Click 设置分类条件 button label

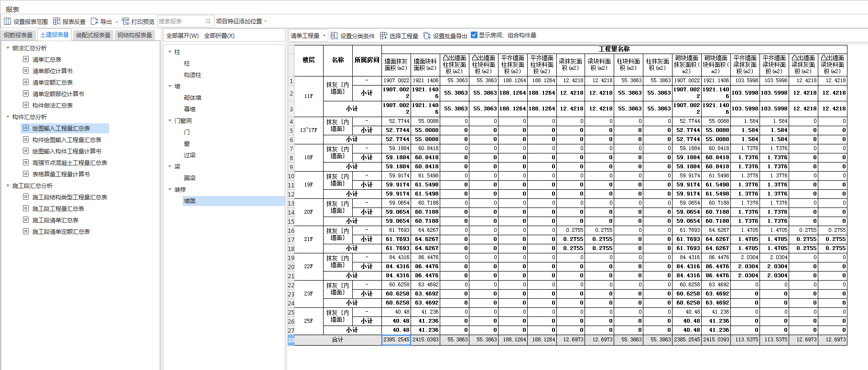pyautogui.click(x=358, y=36)
